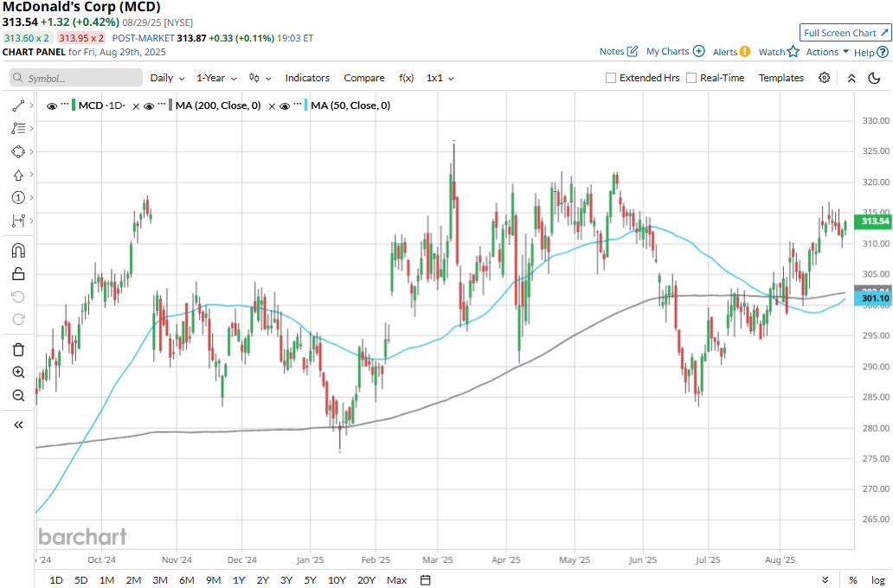Select the 6M range tab

point(187,580)
